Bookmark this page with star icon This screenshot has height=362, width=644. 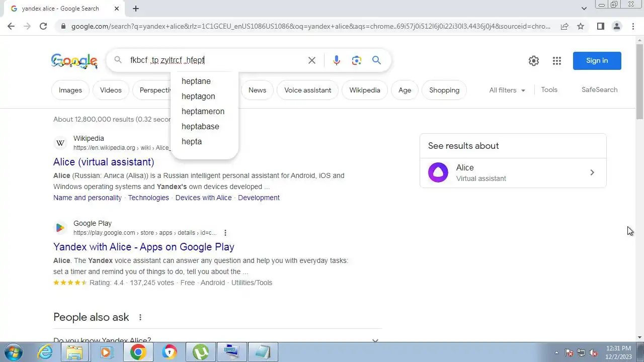581,26
